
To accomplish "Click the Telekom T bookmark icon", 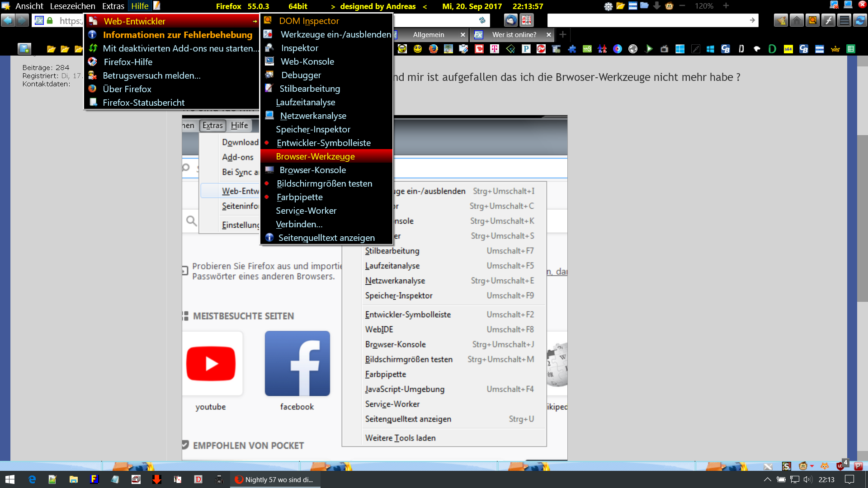I will click(x=495, y=49).
